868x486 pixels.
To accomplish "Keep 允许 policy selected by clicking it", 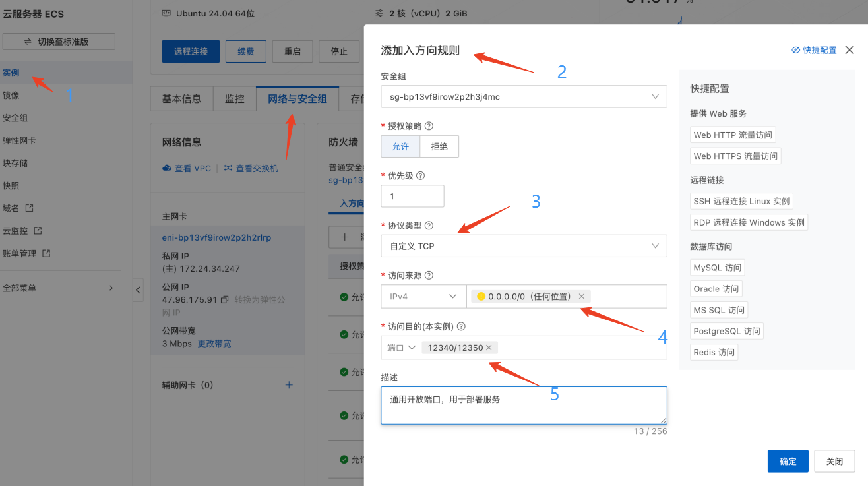I will tap(400, 146).
